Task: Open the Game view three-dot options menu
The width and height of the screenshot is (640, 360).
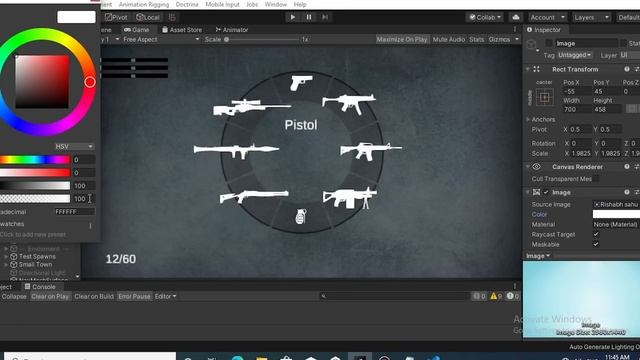Action: click(x=515, y=29)
